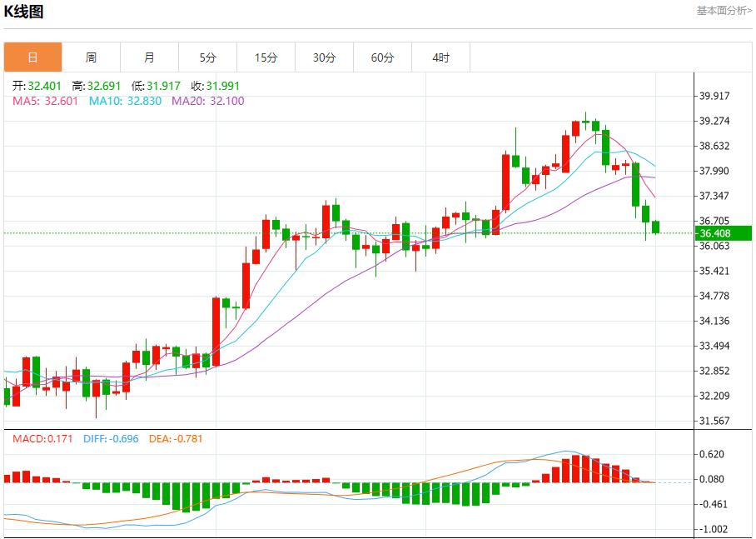Viewport: 756px width, 539px height.
Task: Select the 15分 interval tab
Action: 266,57
